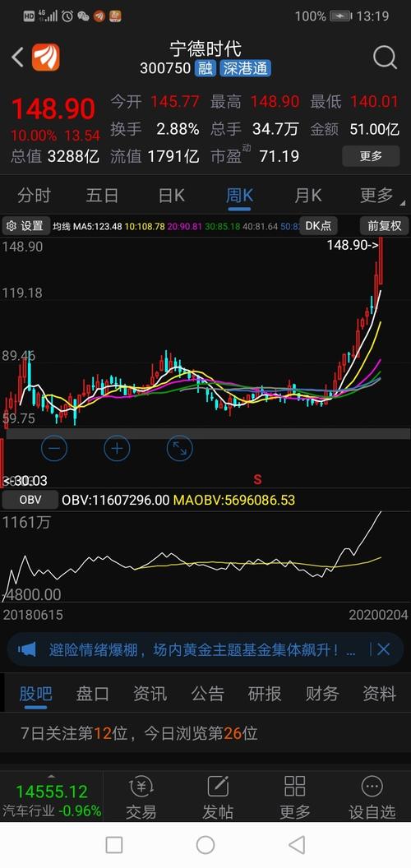Switch to 日K chart tab
Viewport: 411px width, 868px height.
(x=171, y=196)
